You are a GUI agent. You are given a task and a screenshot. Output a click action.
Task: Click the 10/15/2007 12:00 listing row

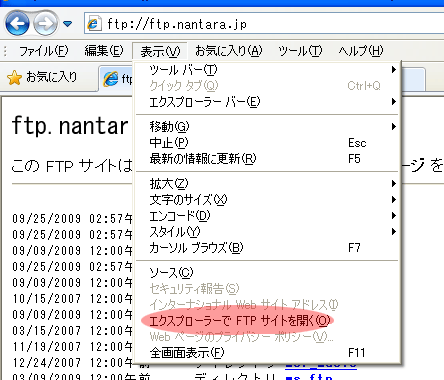73,298
